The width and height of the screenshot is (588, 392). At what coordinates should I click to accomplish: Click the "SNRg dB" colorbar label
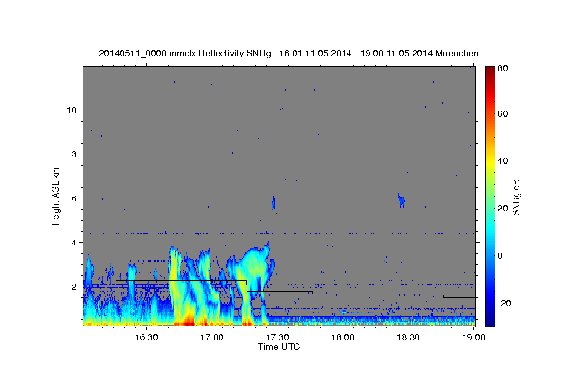tap(515, 196)
